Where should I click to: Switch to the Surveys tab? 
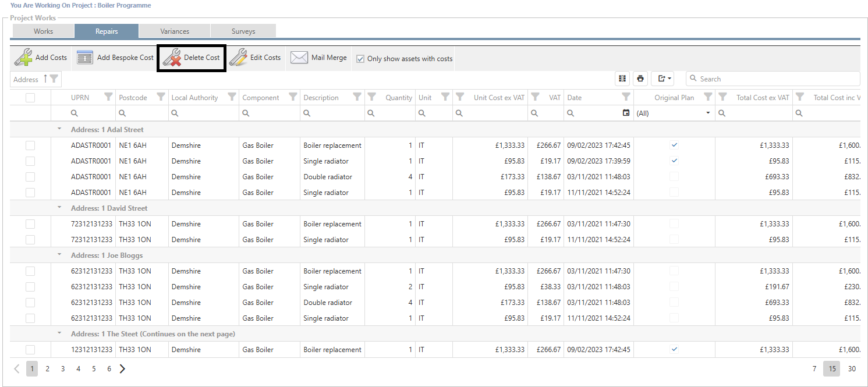tap(243, 31)
